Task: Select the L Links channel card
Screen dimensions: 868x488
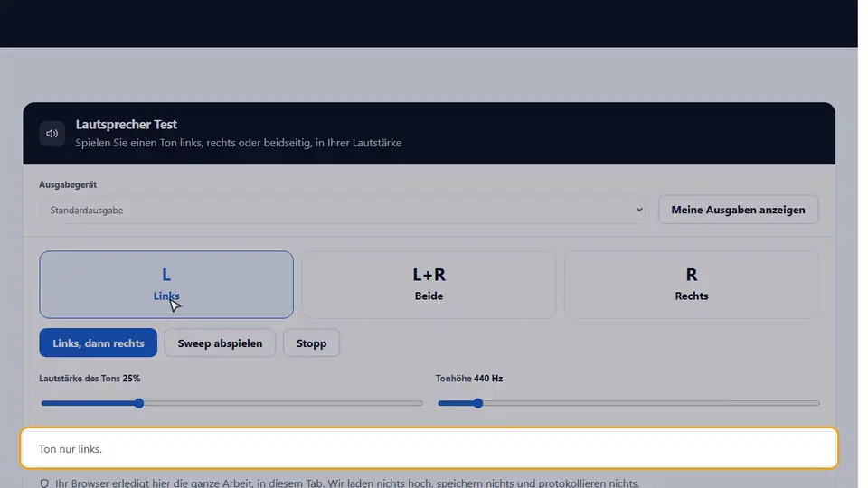Action: click(x=166, y=285)
